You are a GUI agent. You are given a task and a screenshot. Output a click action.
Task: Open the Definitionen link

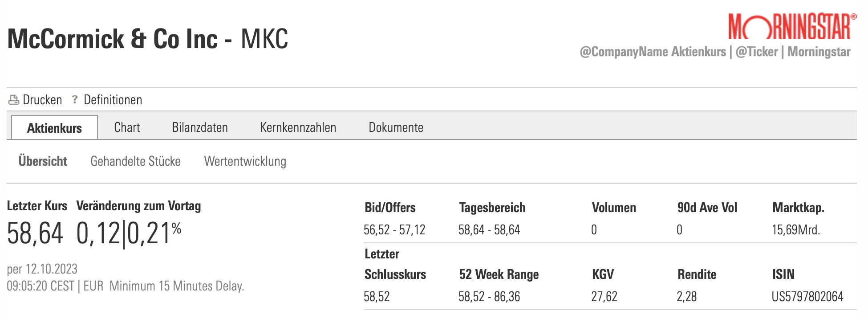[113, 100]
